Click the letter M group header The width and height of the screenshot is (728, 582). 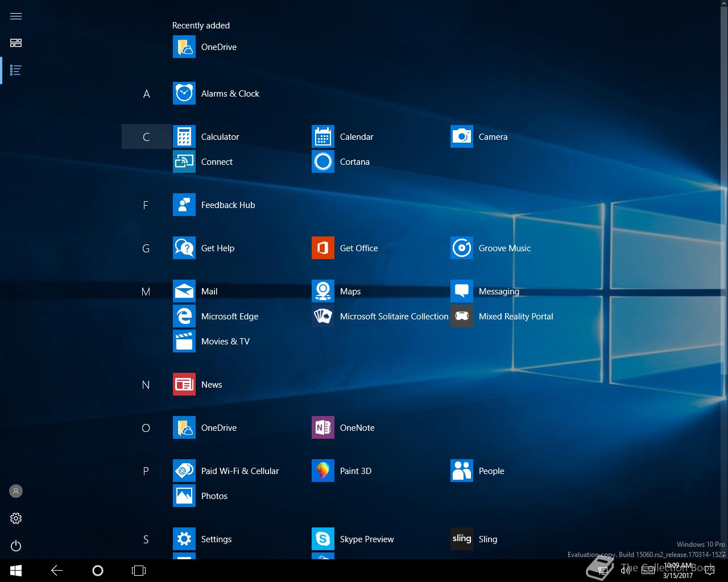pyautogui.click(x=146, y=292)
